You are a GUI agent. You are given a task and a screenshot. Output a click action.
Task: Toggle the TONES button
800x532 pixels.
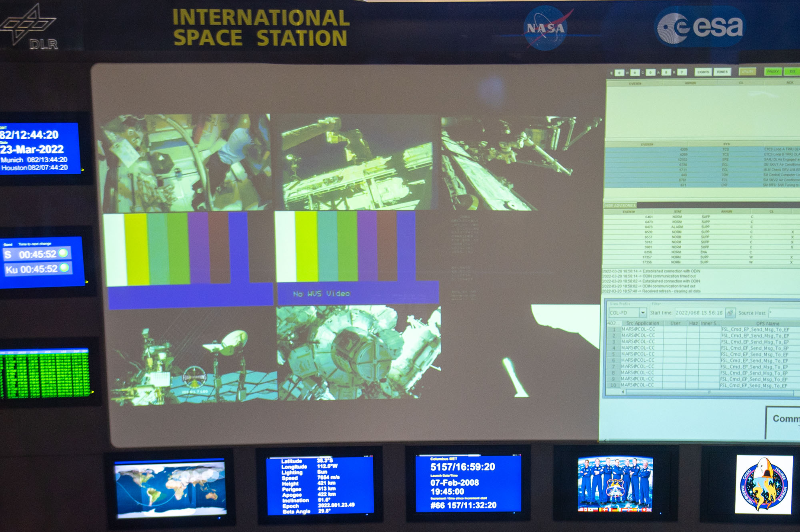pos(722,72)
